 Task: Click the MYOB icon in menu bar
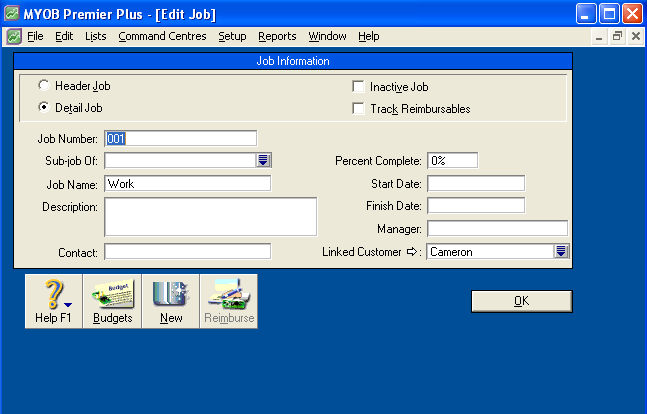[14, 37]
